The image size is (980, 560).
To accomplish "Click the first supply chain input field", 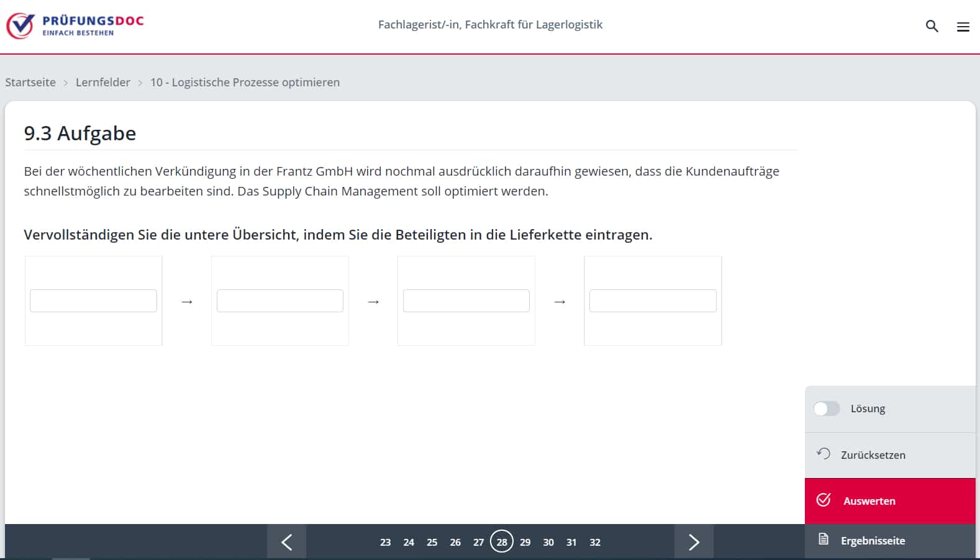I will tap(93, 301).
